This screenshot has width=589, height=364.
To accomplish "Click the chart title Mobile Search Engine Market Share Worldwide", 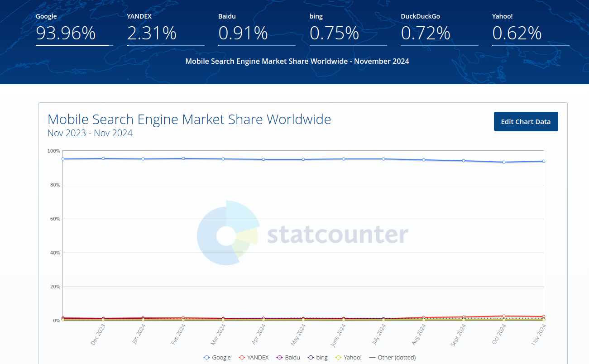I will [x=189, y=120].
